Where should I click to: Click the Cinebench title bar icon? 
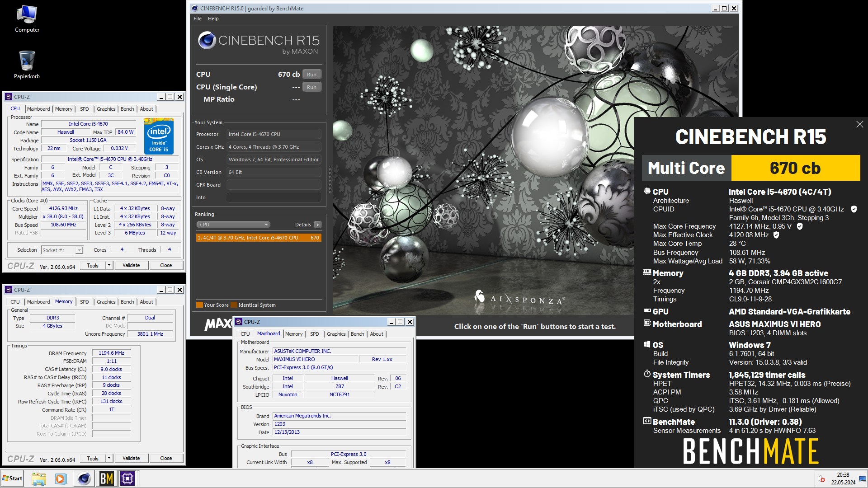(x=194, y=8)
